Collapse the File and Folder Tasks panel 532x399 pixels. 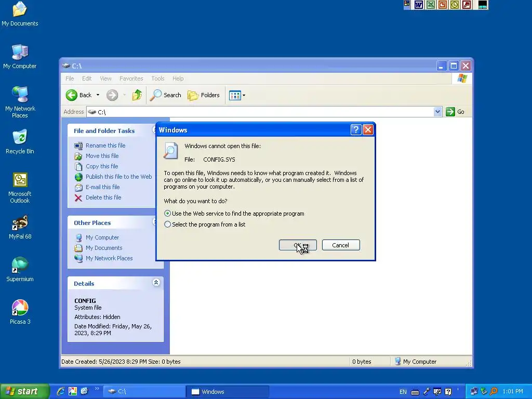pos(155,130)
